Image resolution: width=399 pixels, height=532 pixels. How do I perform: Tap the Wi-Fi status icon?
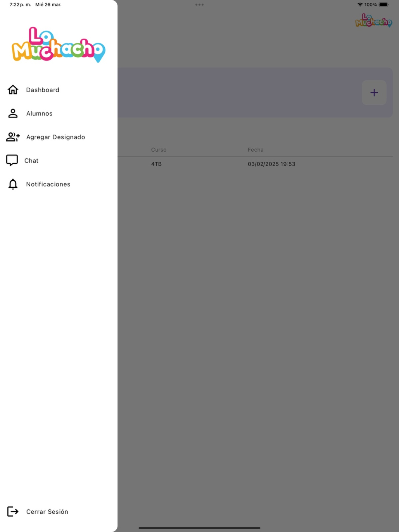coord(360,5)
